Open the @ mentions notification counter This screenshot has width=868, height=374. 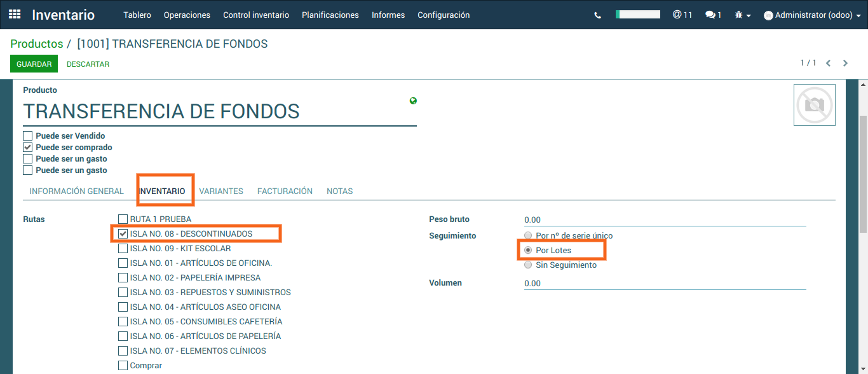click(682, 15)
